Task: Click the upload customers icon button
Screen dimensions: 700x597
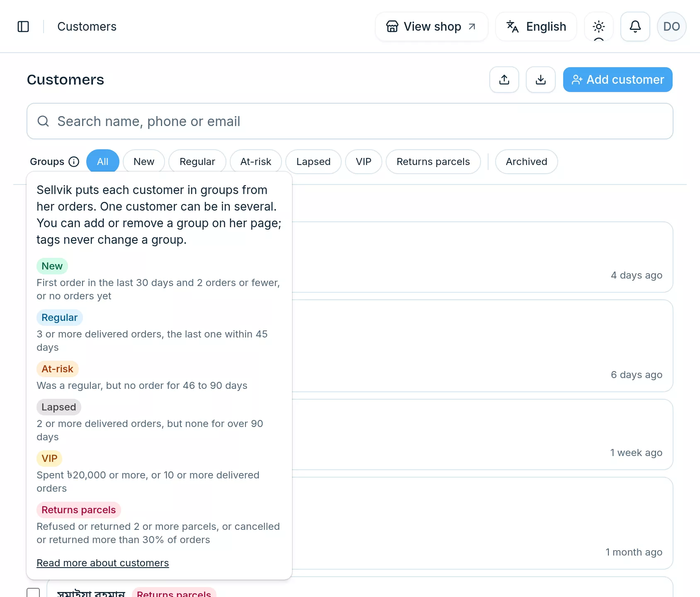Action: 504,80
